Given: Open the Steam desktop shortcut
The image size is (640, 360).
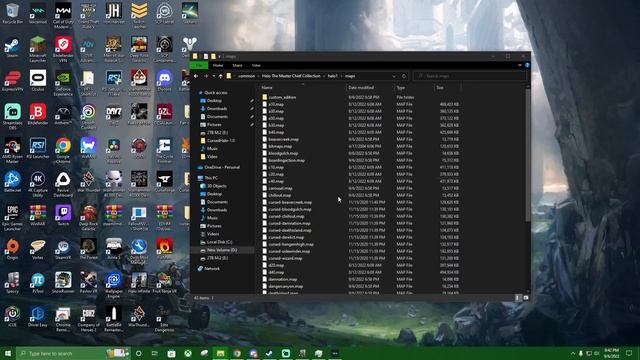Looking at the screenshot, I should click(12, 47).
